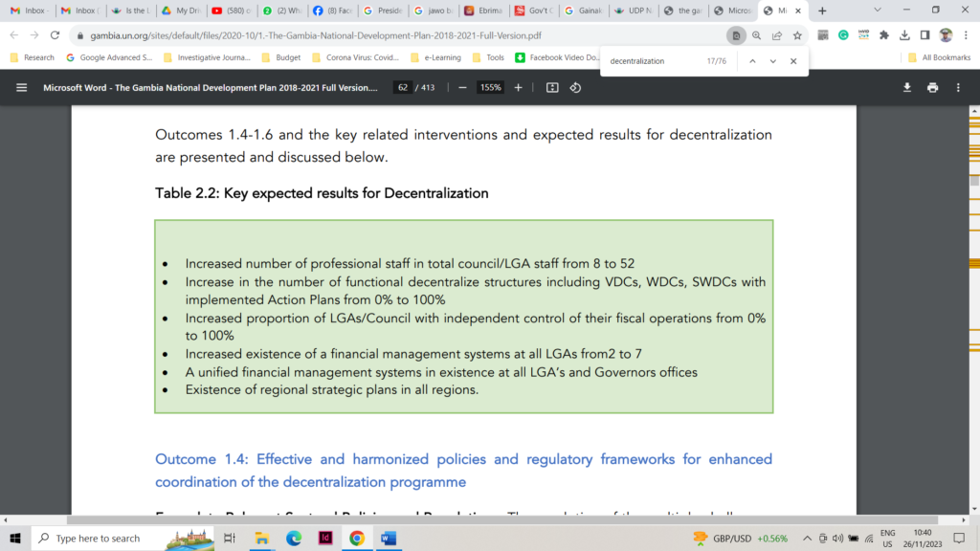Print the PDF document

pyautogui.click(x=932, y=87)
